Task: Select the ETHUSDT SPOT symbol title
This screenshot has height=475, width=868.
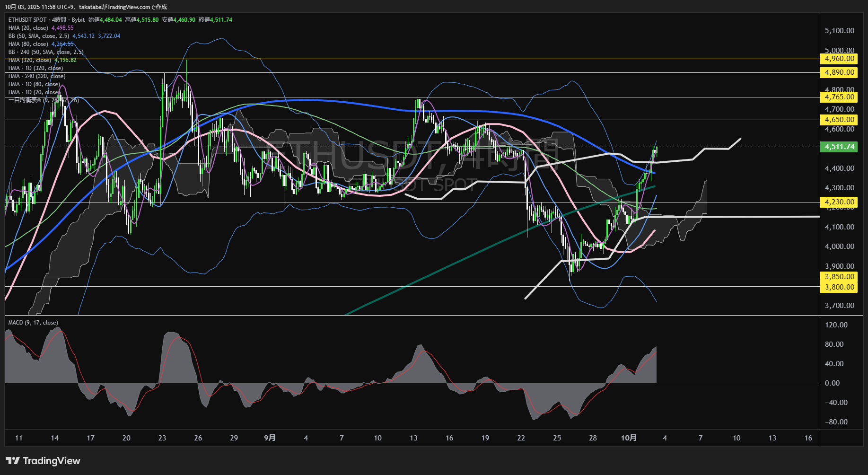Action: click(27, 20)
